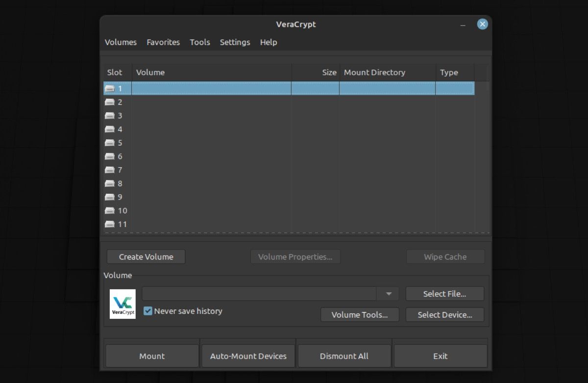Click inside the empty volume path field

pos(260,293)
